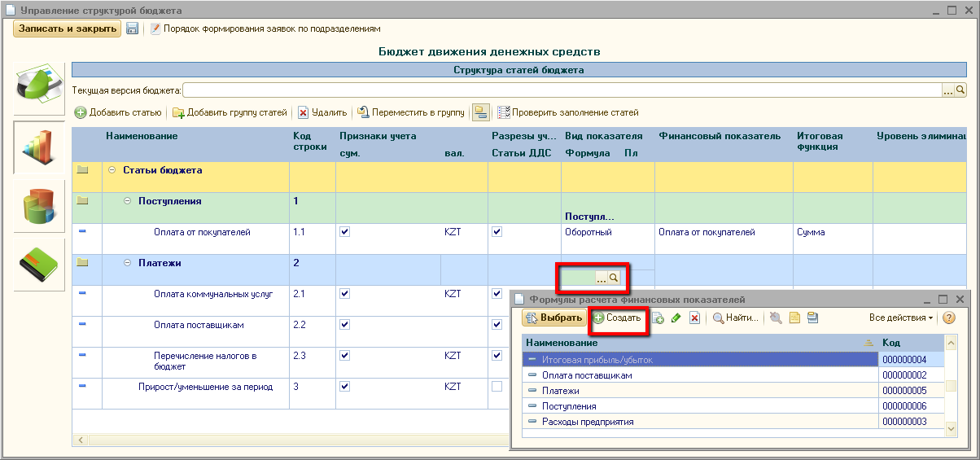This screenshot has height=460, width=980.
Task: Open the pie chart sidebar section
Action: (38, 87)
